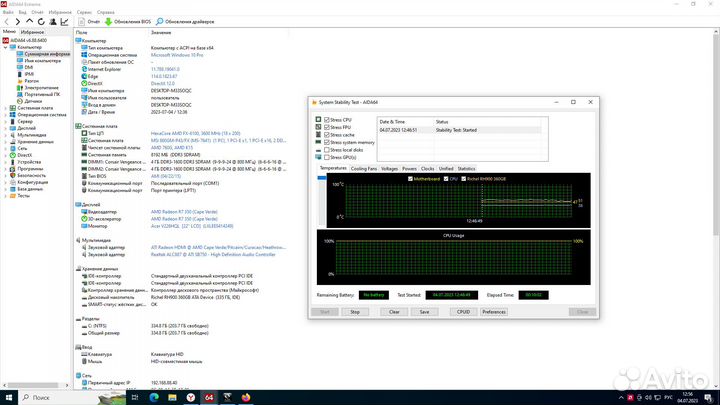Stop the stability test
The height and width of the screenshot is (405, 720).
(x=355, y=312)
